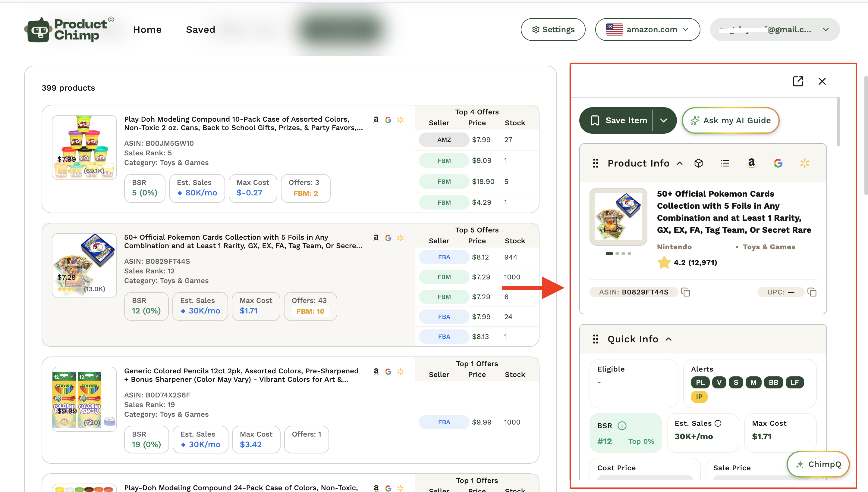Open Google from the Product Info header

pos(778,163)
